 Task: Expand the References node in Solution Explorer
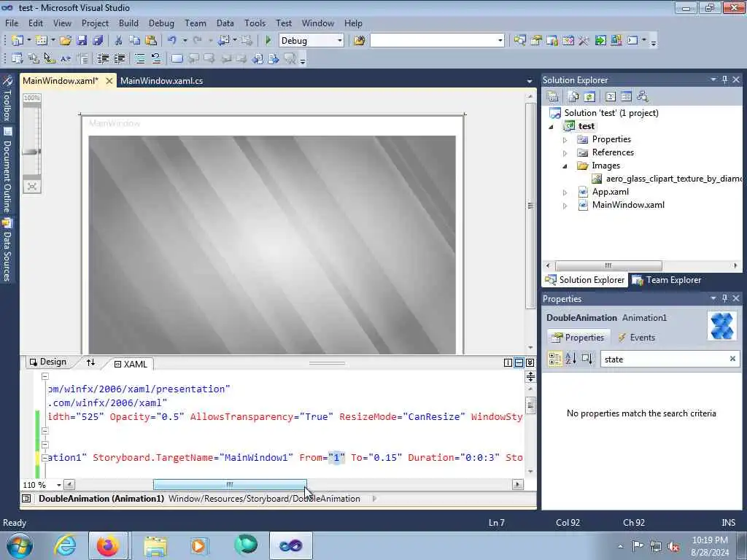click(x=565, y=153)
